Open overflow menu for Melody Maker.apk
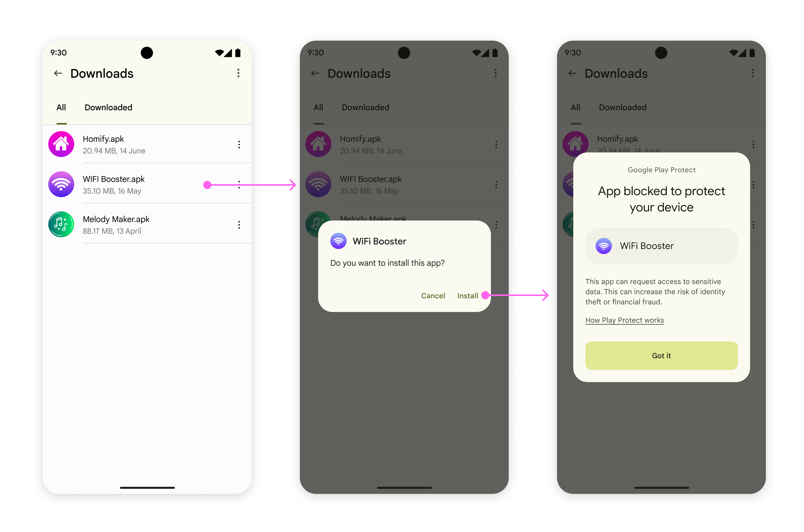804x532 pixels. click(238, 224)
